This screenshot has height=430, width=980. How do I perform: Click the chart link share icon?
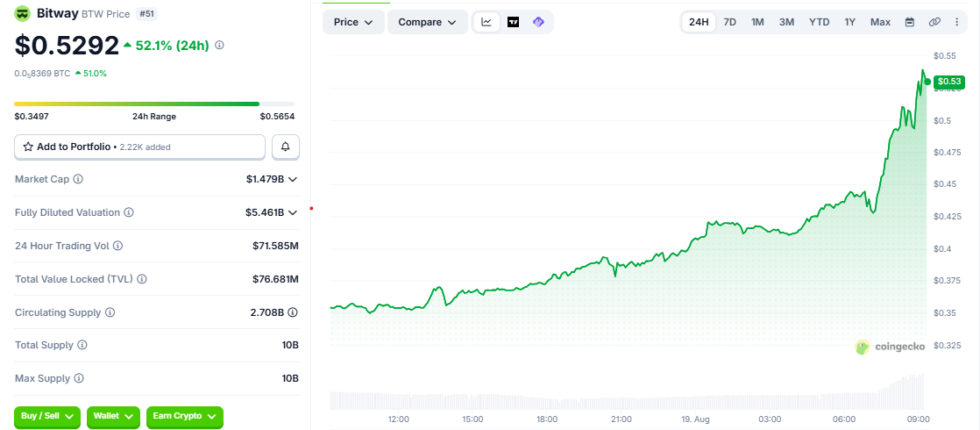pyautogui.click(x=934, y=22)
